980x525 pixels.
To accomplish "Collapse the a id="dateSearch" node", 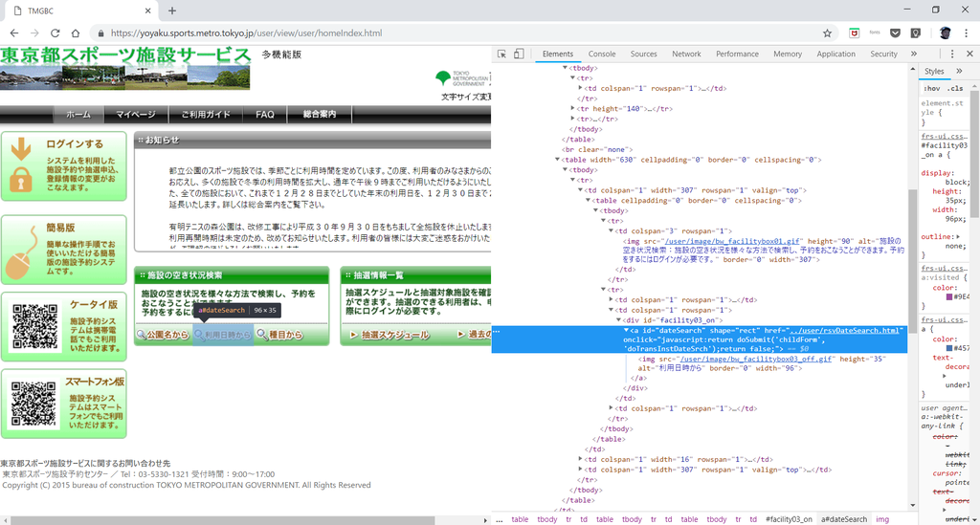I will click(x=626, y=330).
